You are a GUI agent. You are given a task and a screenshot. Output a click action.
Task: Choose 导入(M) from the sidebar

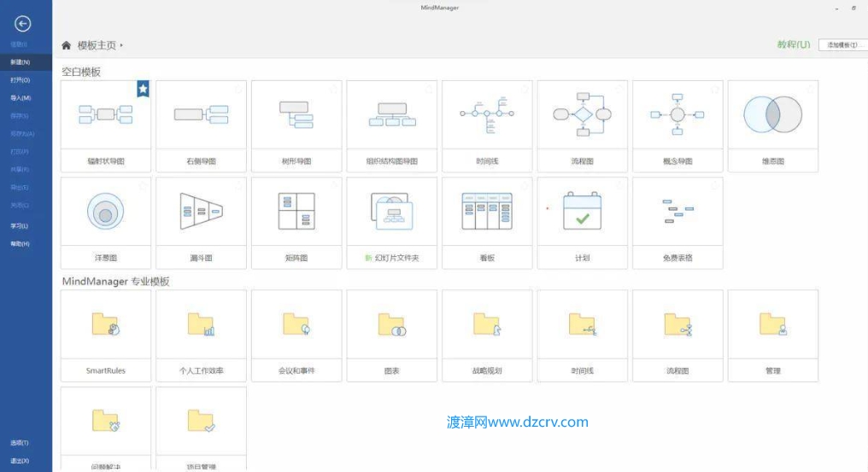click(21, 98)
